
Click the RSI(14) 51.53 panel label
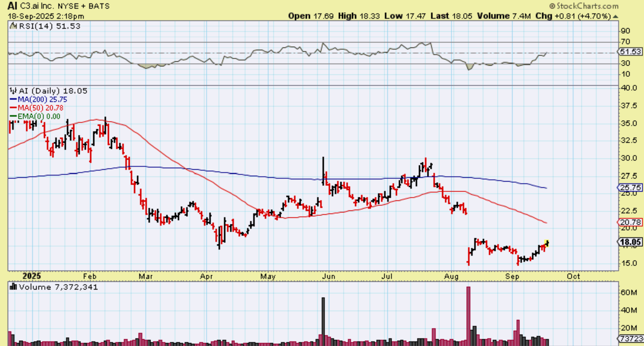click(x=50, y=26)
